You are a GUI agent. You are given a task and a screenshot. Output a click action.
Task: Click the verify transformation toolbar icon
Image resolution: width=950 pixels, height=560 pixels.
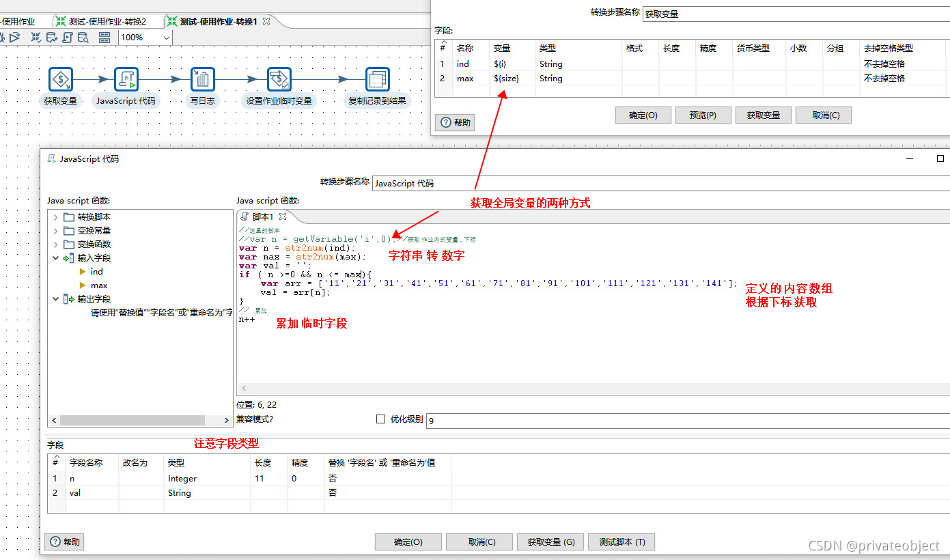click(36, 38)
